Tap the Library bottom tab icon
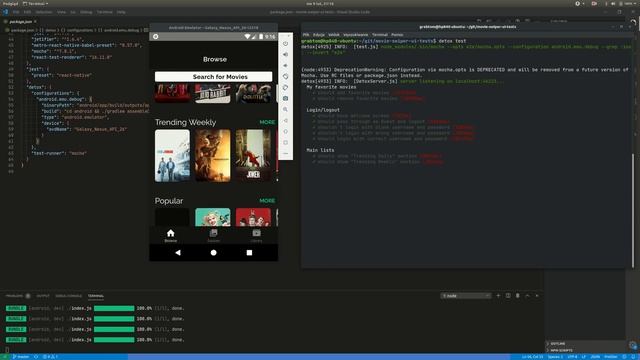640x360 pixels. 256,233
